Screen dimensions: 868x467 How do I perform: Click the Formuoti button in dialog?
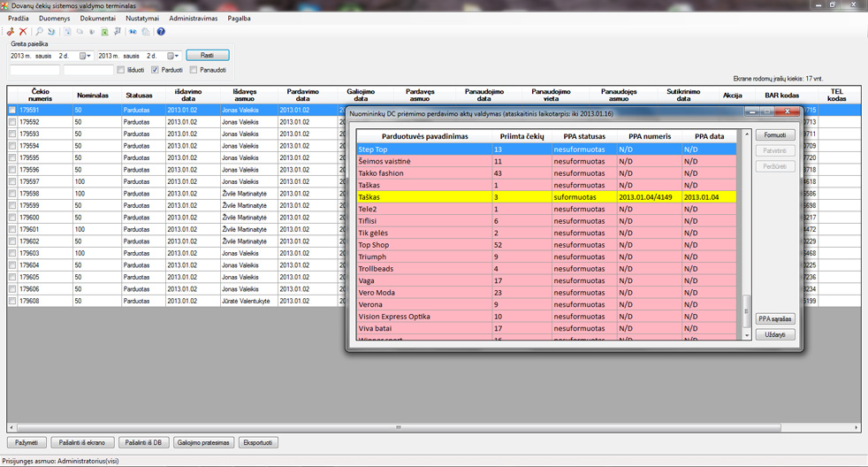pos(775,135)
